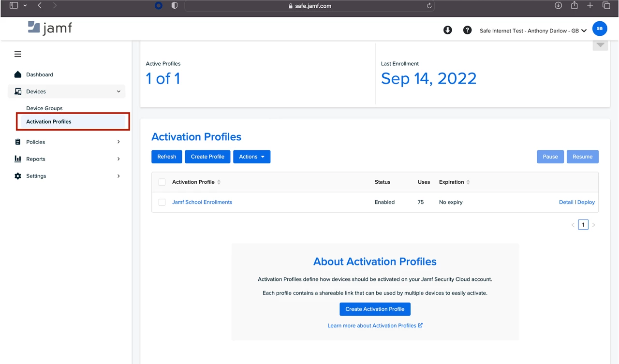Open the account selector dropdown

tap(533, 30)
